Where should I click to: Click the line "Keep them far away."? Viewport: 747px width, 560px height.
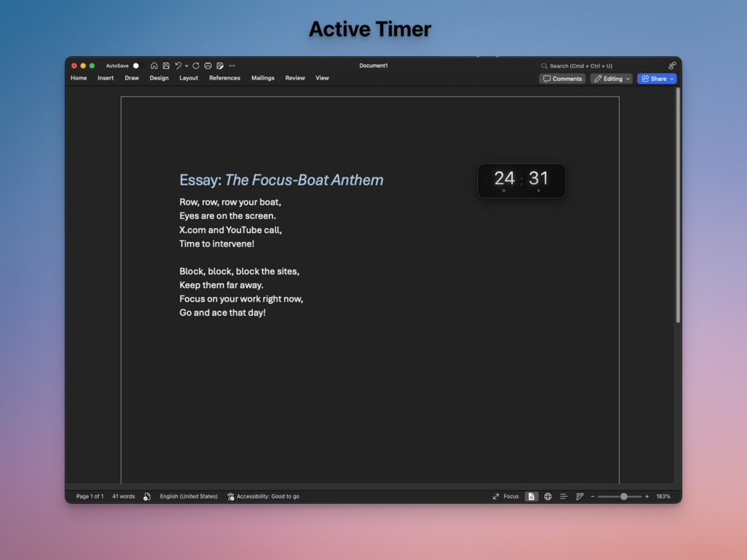[x=221, y=284]
